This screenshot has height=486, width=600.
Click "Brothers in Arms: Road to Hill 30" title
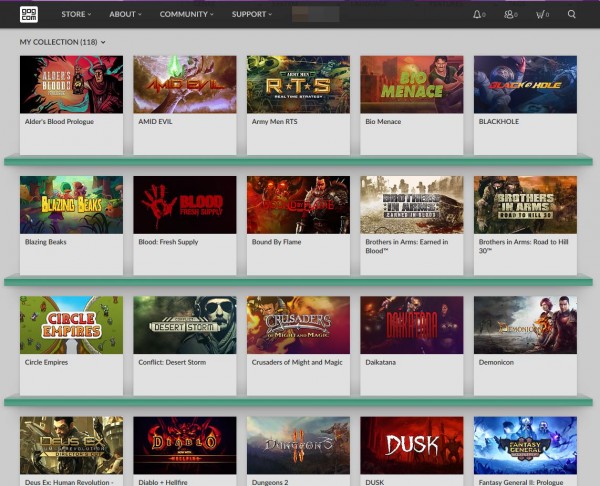524,246
